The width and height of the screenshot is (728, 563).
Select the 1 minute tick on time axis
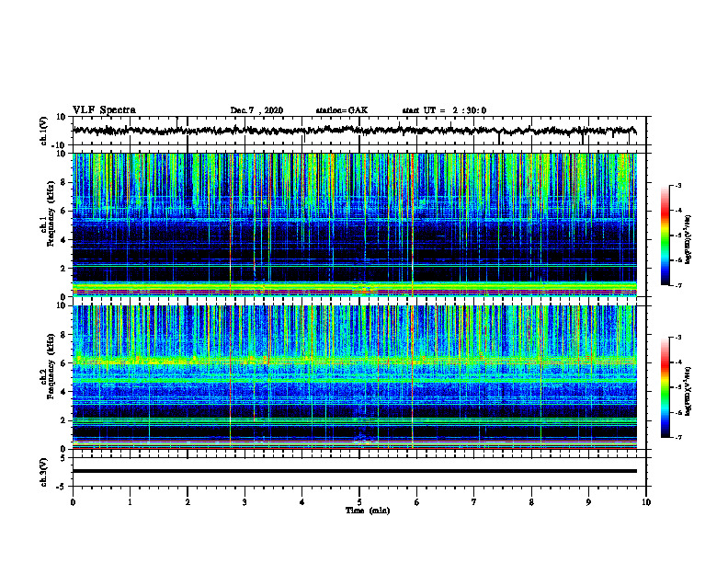tap(130, 502)
